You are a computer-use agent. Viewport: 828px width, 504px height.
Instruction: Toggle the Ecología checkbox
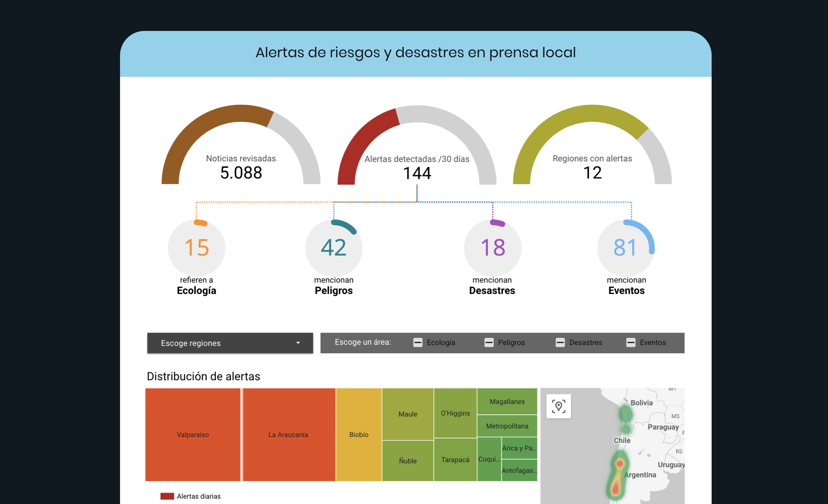point(418,343)
